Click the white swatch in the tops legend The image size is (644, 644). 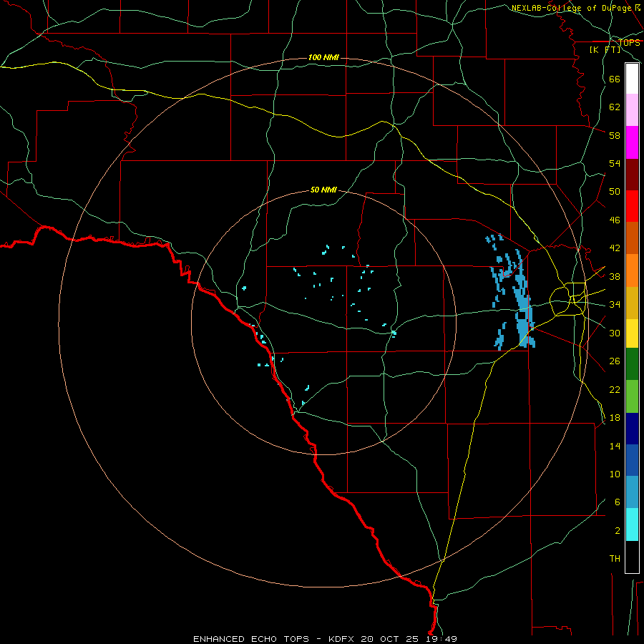point(632,79)
